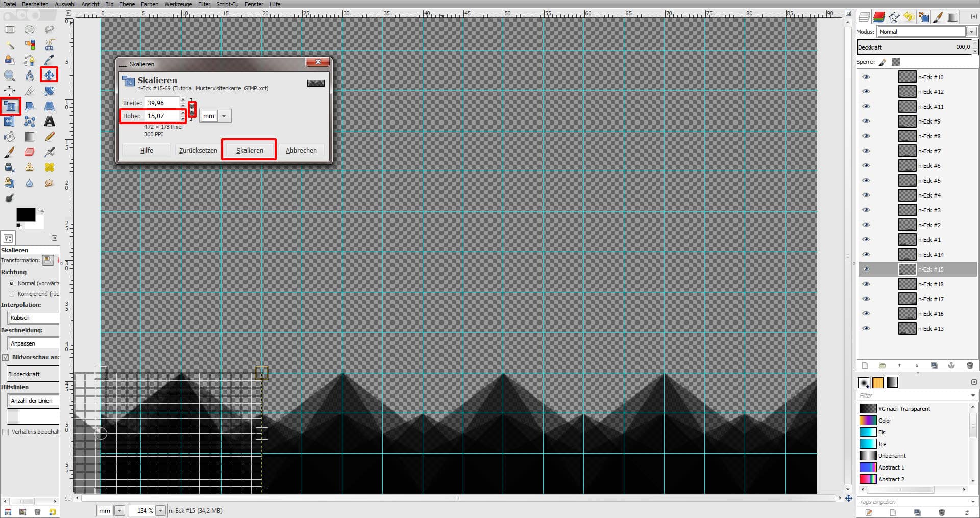980x518 pixels.
Task: Select the Korrigierend (rückwärts) radio button
Action: coord(11,294)
